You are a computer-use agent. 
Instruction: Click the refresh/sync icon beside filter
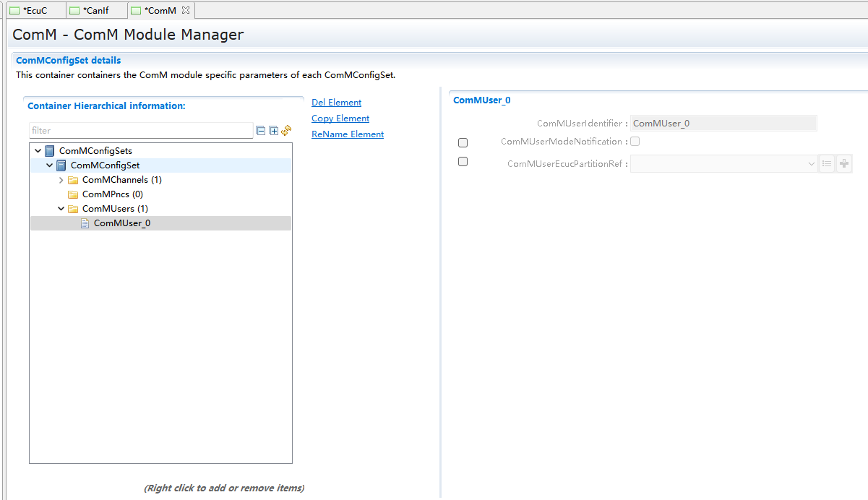286,131
